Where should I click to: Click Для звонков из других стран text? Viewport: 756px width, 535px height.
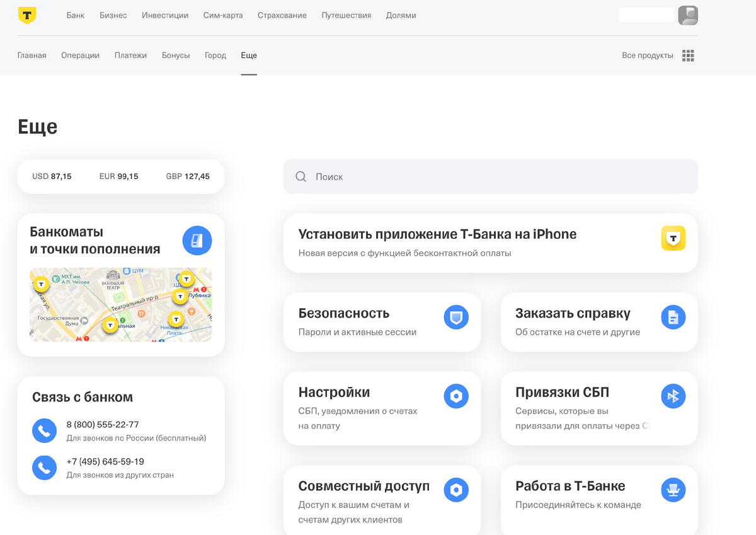[x=120, y=475]
